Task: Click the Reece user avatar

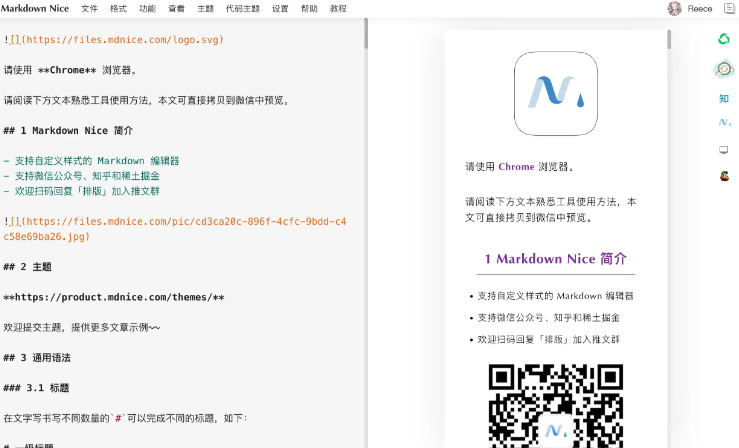Action: click(x=674, y=8)
